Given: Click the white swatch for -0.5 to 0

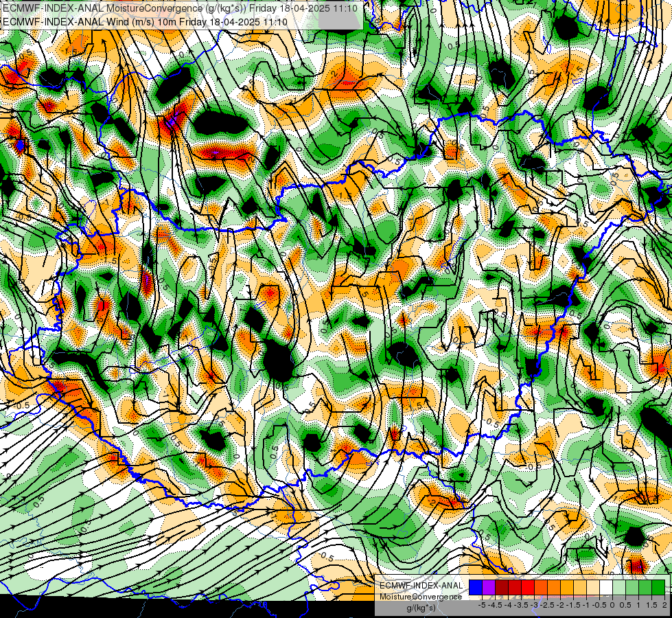Looking at the screenshot, I should [606, 587].
